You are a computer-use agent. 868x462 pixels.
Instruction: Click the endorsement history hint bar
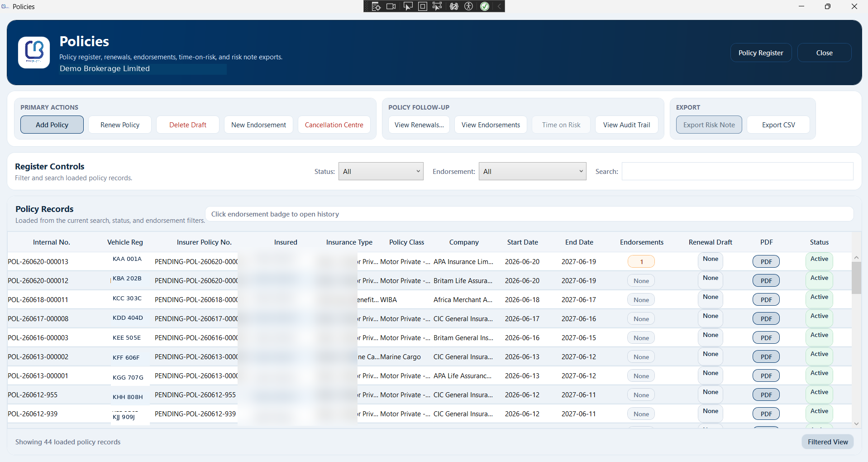click(529, 214)
